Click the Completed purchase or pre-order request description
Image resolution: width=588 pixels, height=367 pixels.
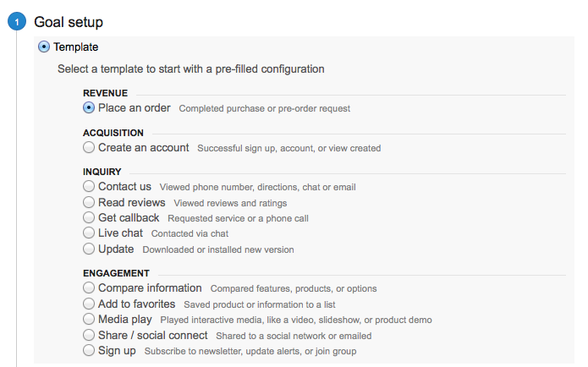(x=264, y=109)
